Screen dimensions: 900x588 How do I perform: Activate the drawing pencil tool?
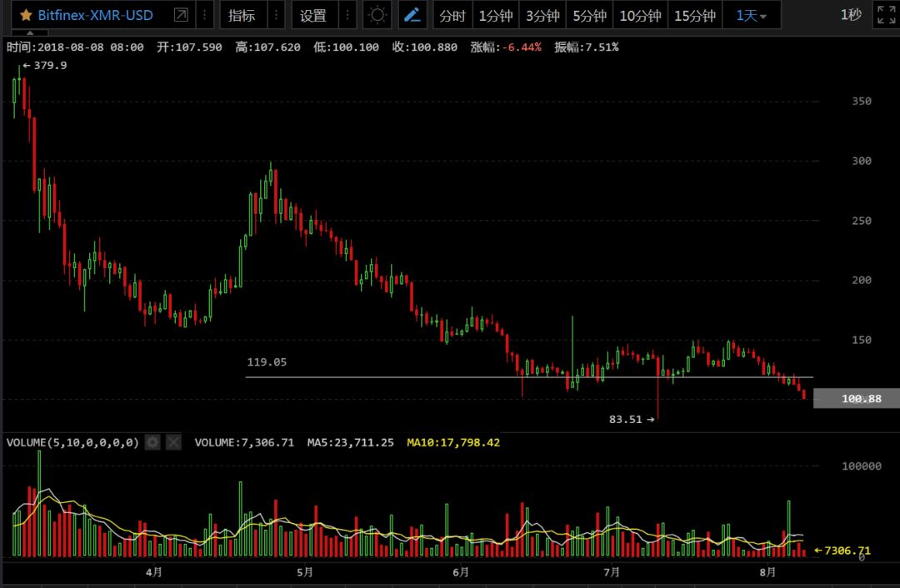pos(412,15)
